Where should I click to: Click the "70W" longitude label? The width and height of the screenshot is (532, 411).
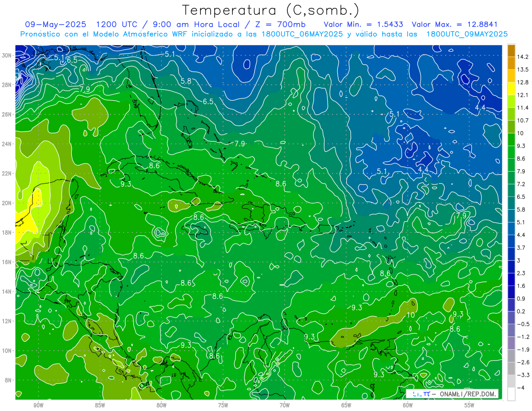tap(285, 405)
